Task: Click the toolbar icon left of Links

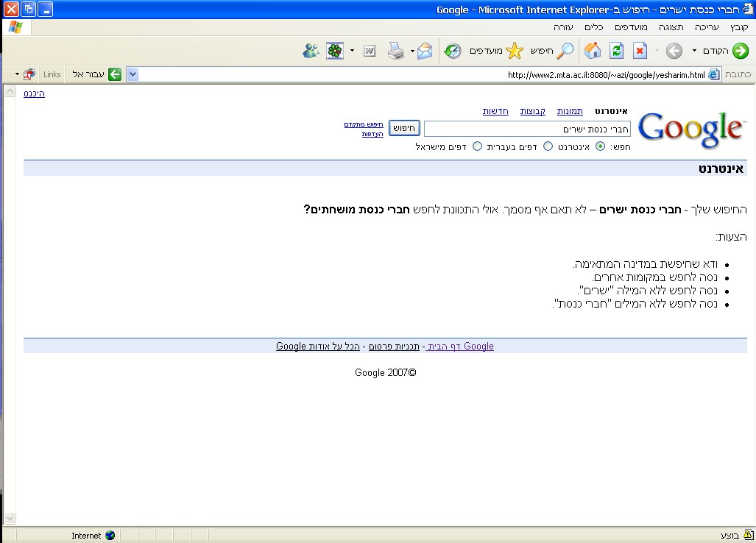Action: pos(29,74)
